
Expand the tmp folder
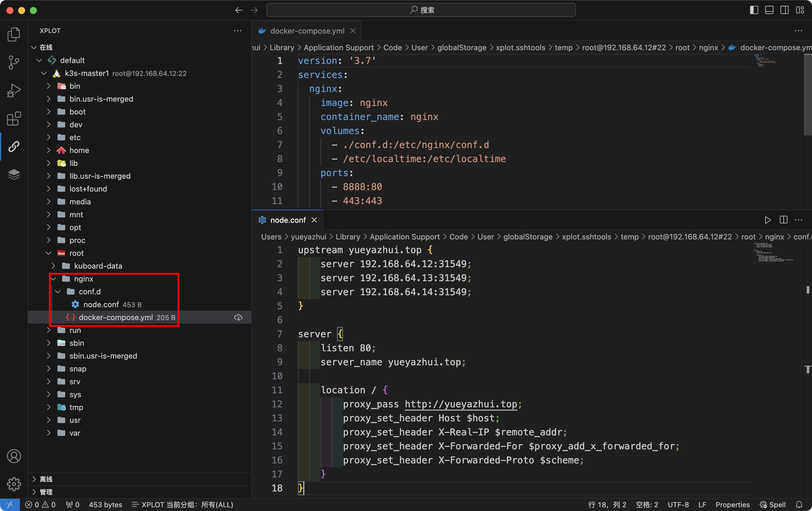48,407
